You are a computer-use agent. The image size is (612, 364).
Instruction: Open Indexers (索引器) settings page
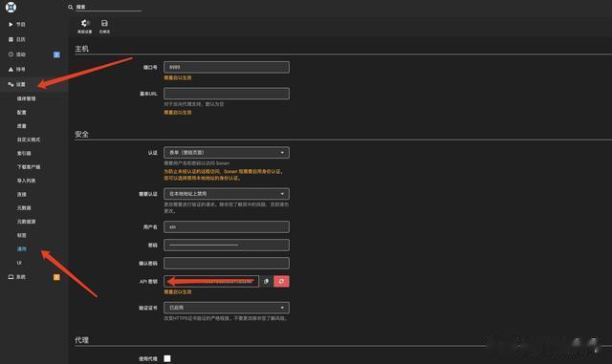[x=24, y=153]
